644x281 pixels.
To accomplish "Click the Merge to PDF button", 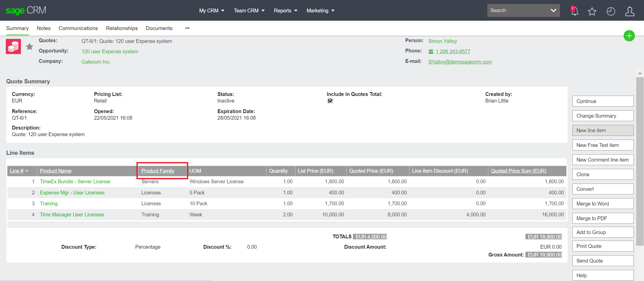I will point(603,218).
